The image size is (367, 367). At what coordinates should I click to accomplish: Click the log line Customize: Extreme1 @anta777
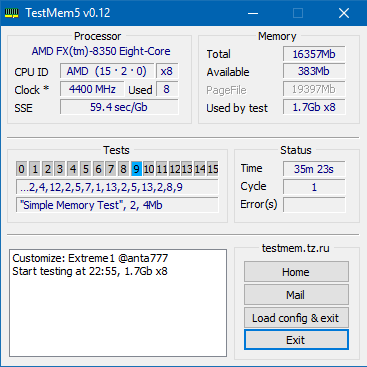coord(90,258)
